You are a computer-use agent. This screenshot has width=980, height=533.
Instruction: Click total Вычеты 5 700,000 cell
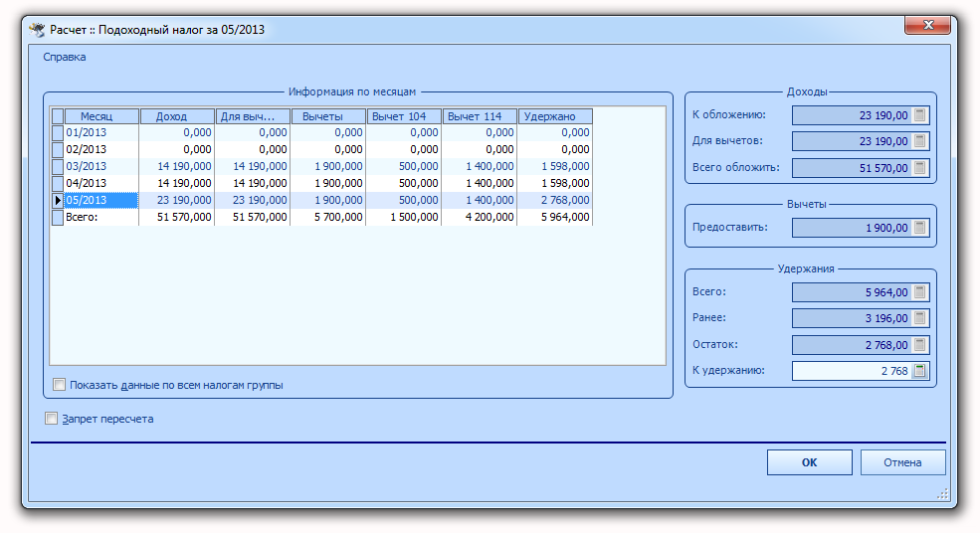pyautogui.click(x=328, y=217)
